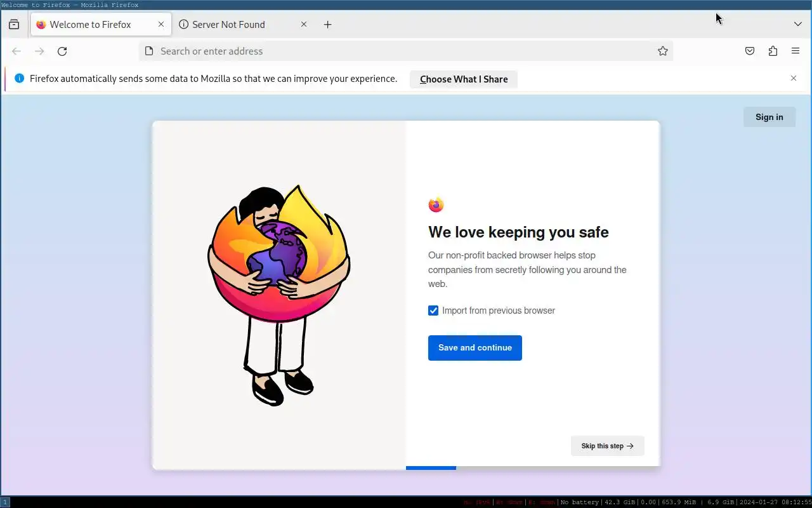
Task: Open the Extensions puzzle icon
Action: coord(773,51)
